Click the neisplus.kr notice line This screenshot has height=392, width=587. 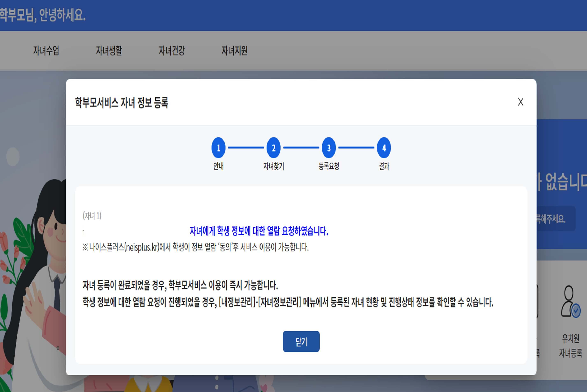point(196,247)
